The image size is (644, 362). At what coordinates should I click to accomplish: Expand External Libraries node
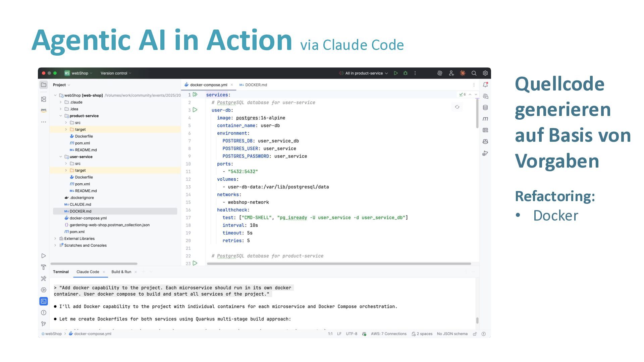coord(55,239)
